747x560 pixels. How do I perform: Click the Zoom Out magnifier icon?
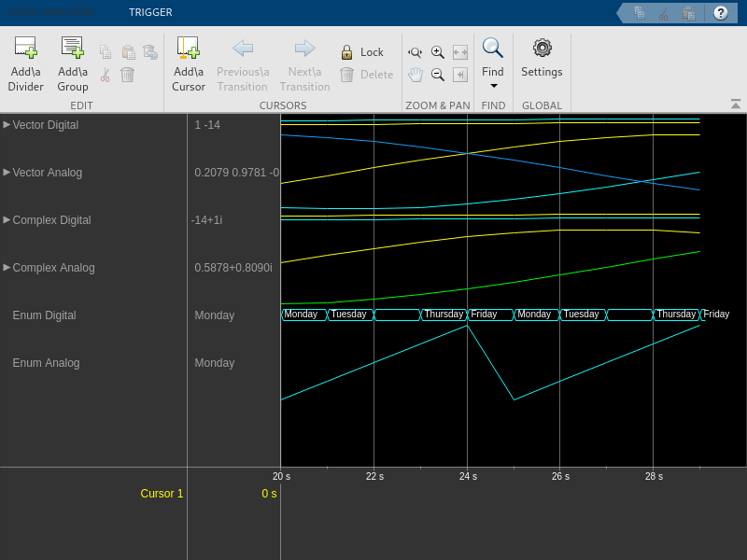437,75
